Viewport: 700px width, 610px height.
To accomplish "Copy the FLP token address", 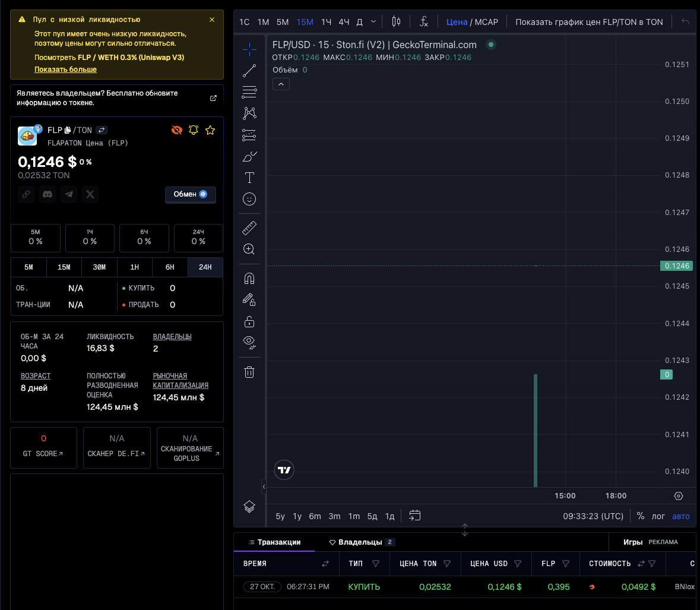I will (68, 130).
